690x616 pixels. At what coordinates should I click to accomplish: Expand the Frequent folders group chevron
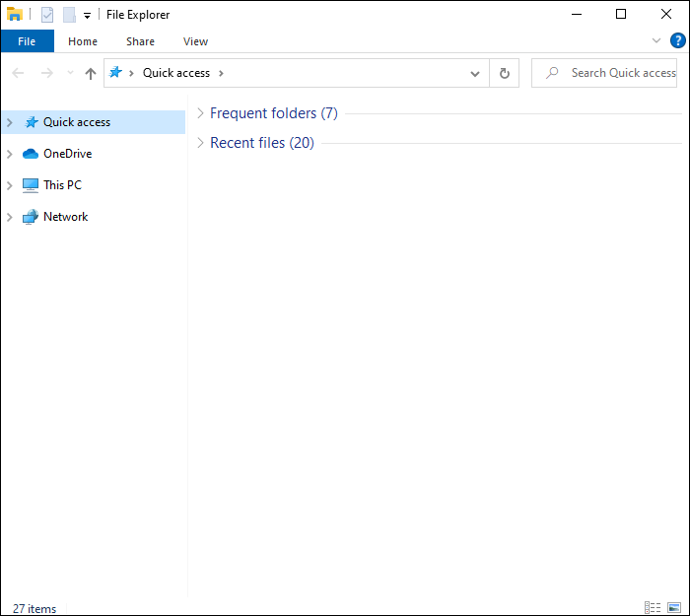click(x=200, y=113)
